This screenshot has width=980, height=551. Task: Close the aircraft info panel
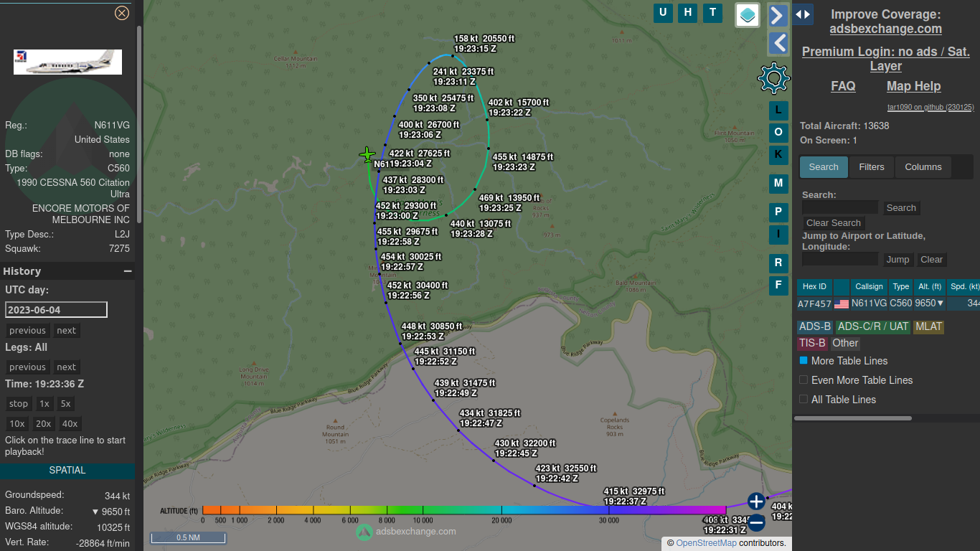click(x=122, y=13)
